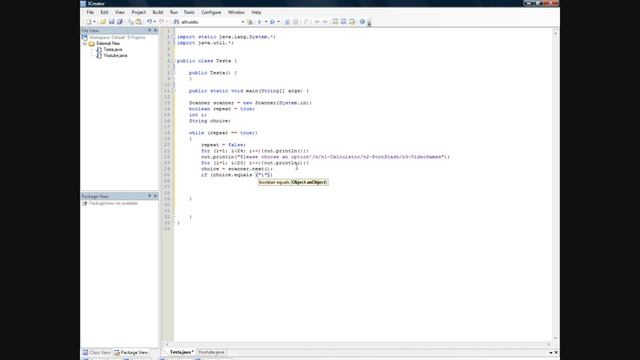Open the editor tab list dropdown
The image size is (640, 360).
pyautogui.click(x=551, y=352)
